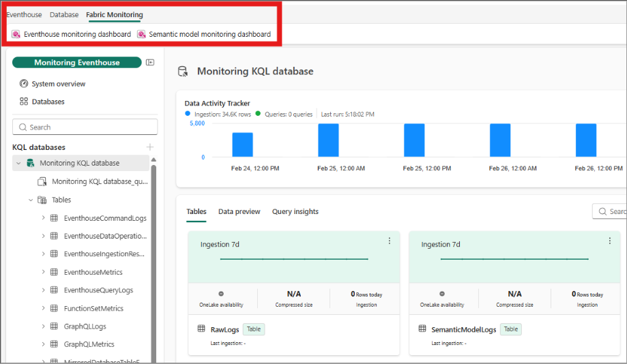Click the GraphQLLogs table icon
The width and height of the screenshot is (627, 364).
54,326
